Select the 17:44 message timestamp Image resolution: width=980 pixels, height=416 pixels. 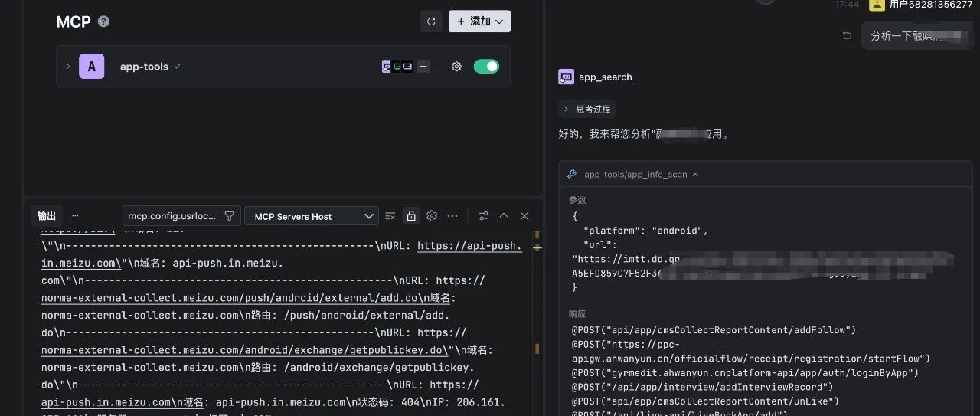click(847, 5)
